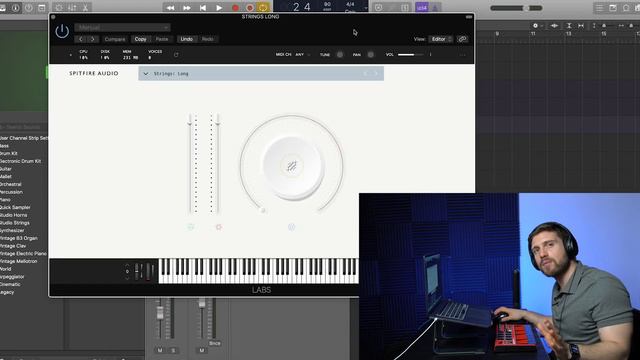Mute the second mixer channel strip

coord(202,350)
